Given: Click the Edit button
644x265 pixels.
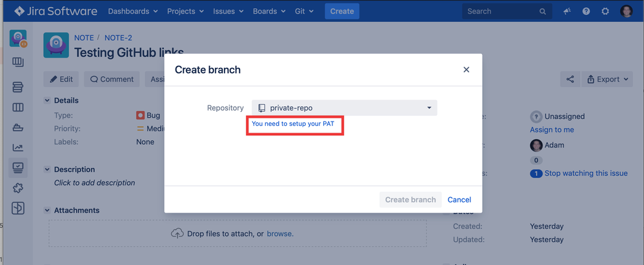Looking at the screenshot, I should point(61,79).
